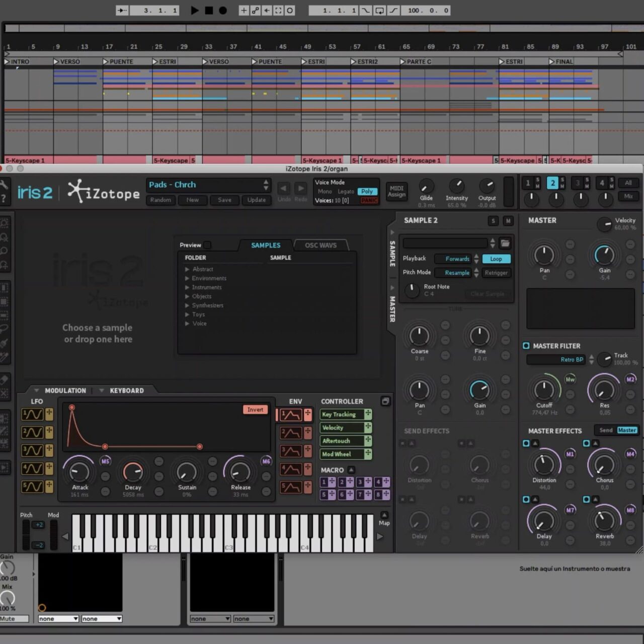This screenshot has height=644, width=644.
Task: Click the Save preset button
Action: 224,200
